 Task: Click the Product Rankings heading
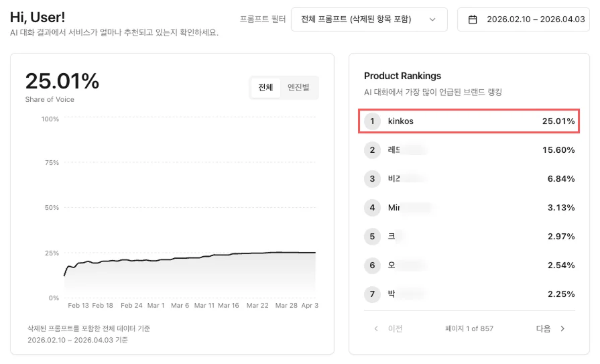[x=402, y=76]
